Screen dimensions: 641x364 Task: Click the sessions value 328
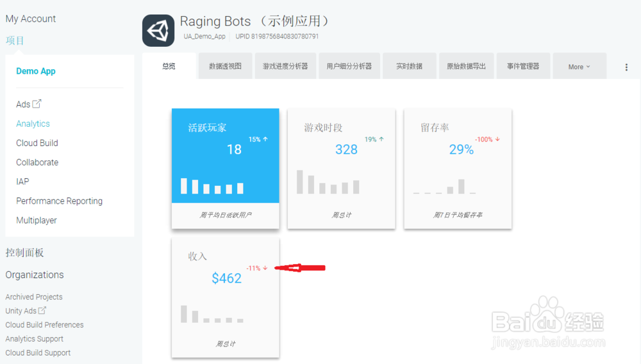346,149
